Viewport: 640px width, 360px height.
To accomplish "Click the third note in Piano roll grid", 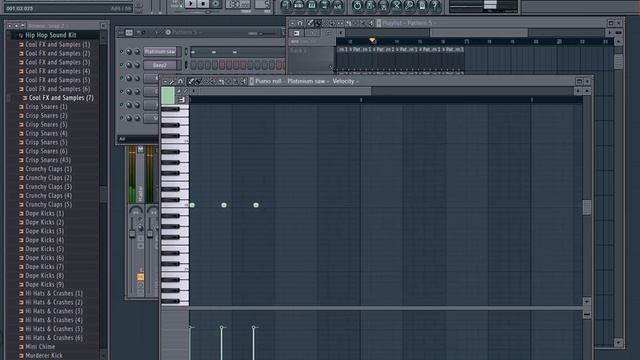I will click(256, 205).
